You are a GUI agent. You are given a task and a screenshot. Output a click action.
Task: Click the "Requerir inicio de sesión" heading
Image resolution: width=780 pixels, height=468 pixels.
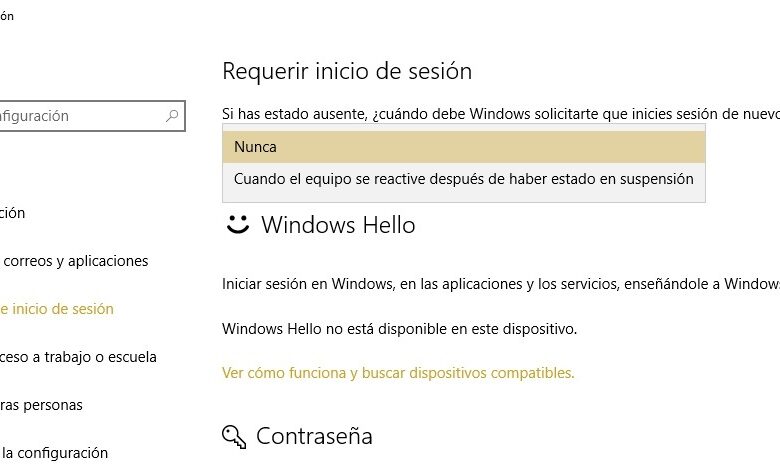346,71
